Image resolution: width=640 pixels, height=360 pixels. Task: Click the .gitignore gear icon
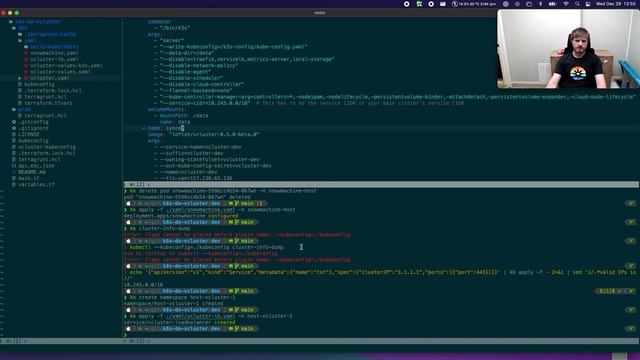point(14,128)
